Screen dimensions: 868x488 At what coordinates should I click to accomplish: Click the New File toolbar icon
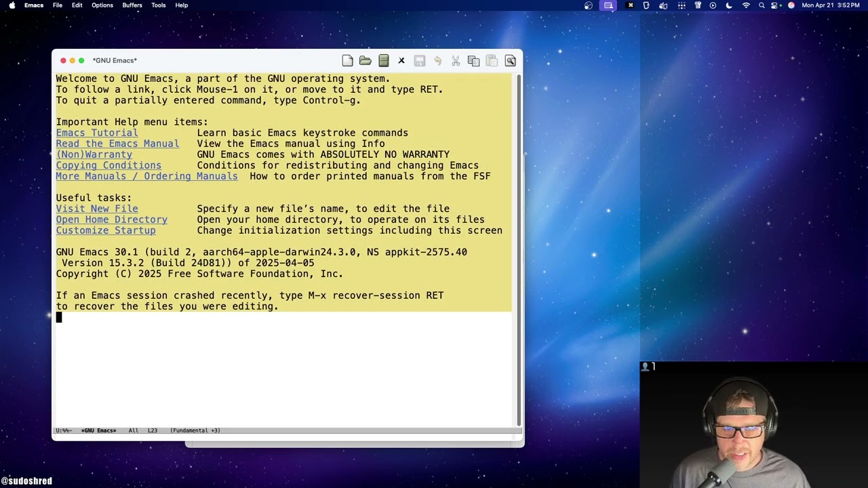coord(347,61)
